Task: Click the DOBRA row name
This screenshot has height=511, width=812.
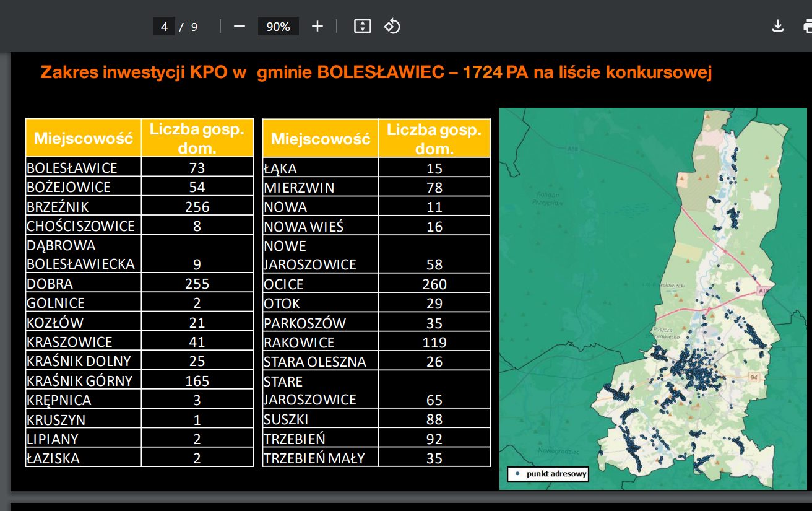Action: [50, 284]
